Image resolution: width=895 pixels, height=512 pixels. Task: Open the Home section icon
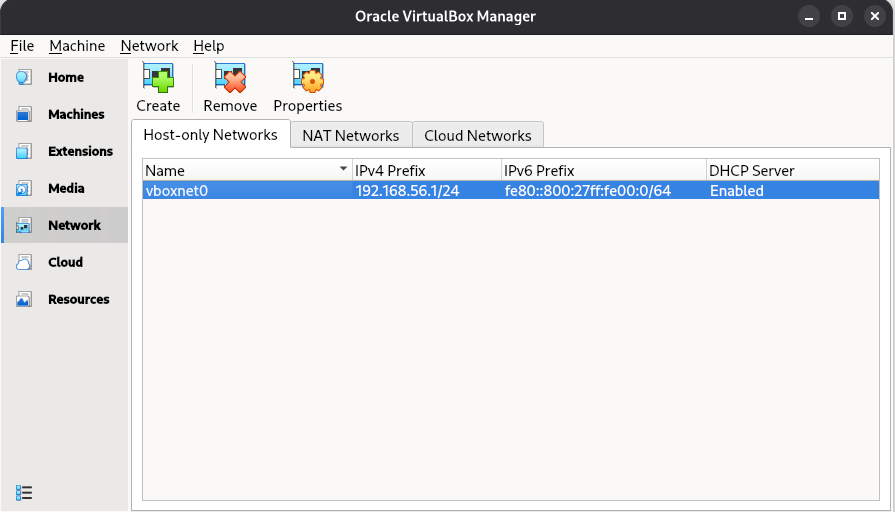[x=23, y=77]
